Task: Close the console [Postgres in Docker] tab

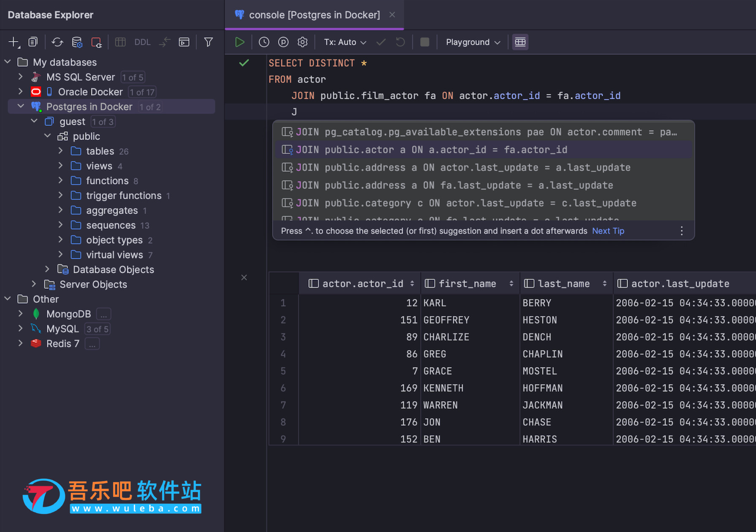Action: (x=392, y=15)
